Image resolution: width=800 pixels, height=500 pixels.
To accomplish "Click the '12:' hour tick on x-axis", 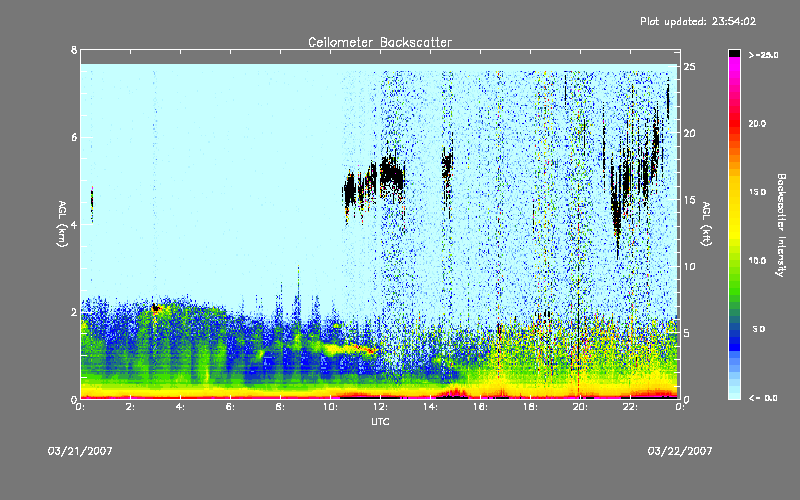I will (x=381, y=407).
